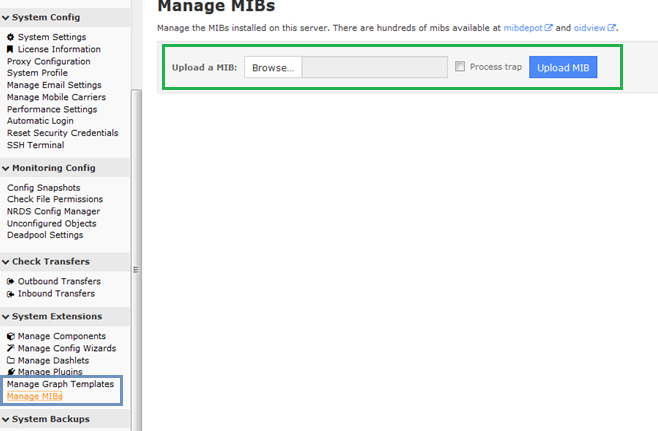This screenshot has width=658, height=431.
Task: Click the sidebar vertical scrollbar
Action: click(136, 260)
